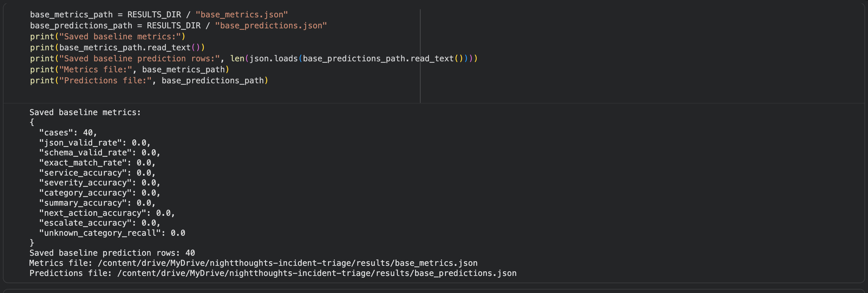
Task: Click the output "Saved baseline prediction rows: 40"
Action: [112, 253]
